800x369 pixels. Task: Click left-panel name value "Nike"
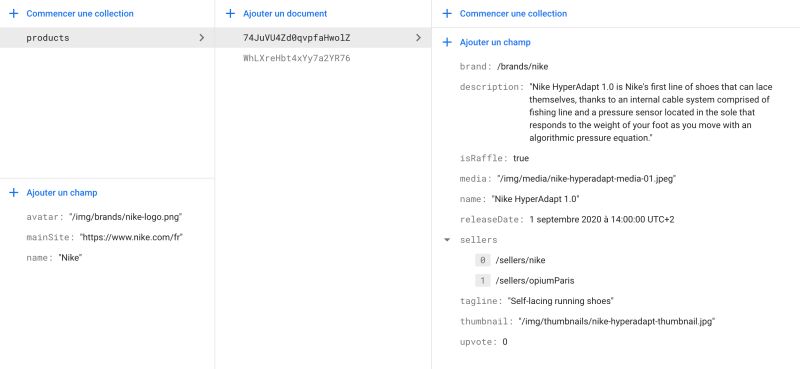70,258
